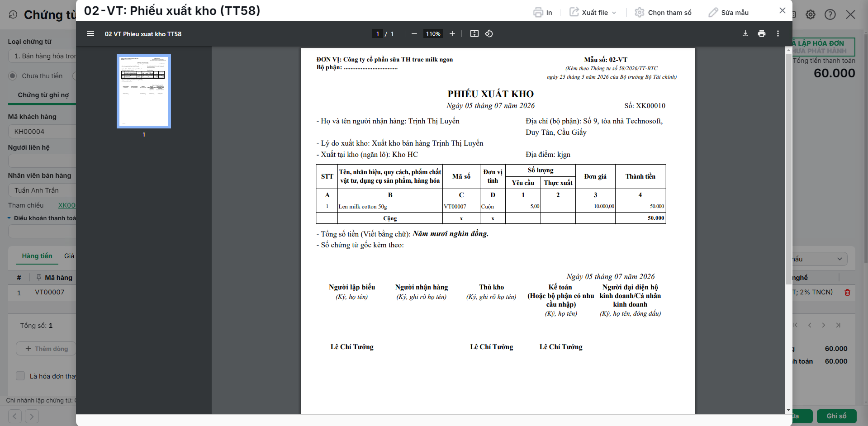Open settings gear in background window
868x426 pixels.
811,14
